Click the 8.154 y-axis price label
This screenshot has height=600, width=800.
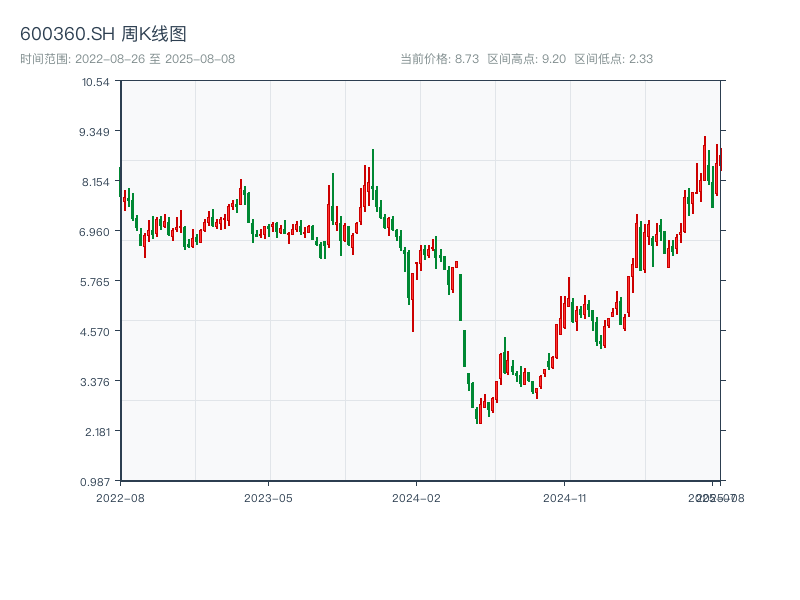(x=96, y=182)
